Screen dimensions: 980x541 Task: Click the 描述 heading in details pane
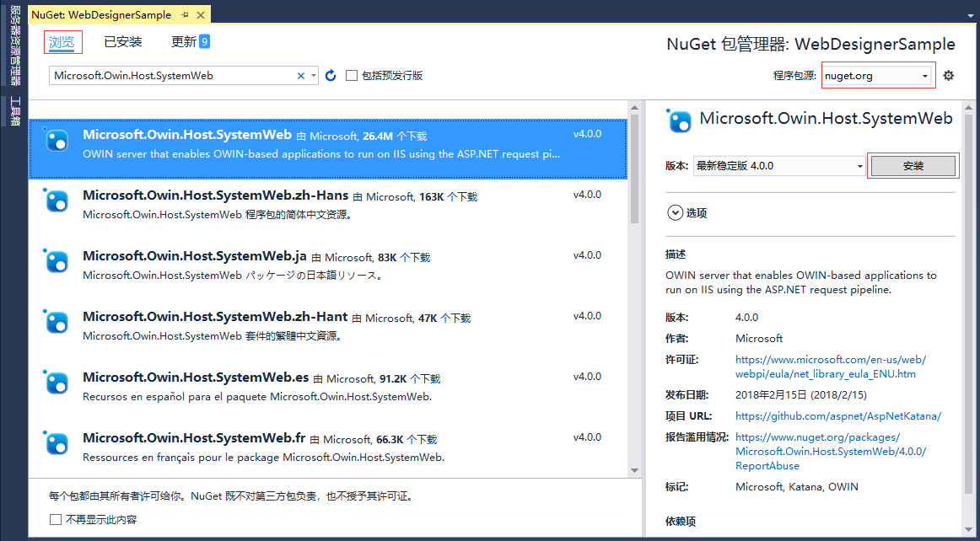tap(676, 254)
